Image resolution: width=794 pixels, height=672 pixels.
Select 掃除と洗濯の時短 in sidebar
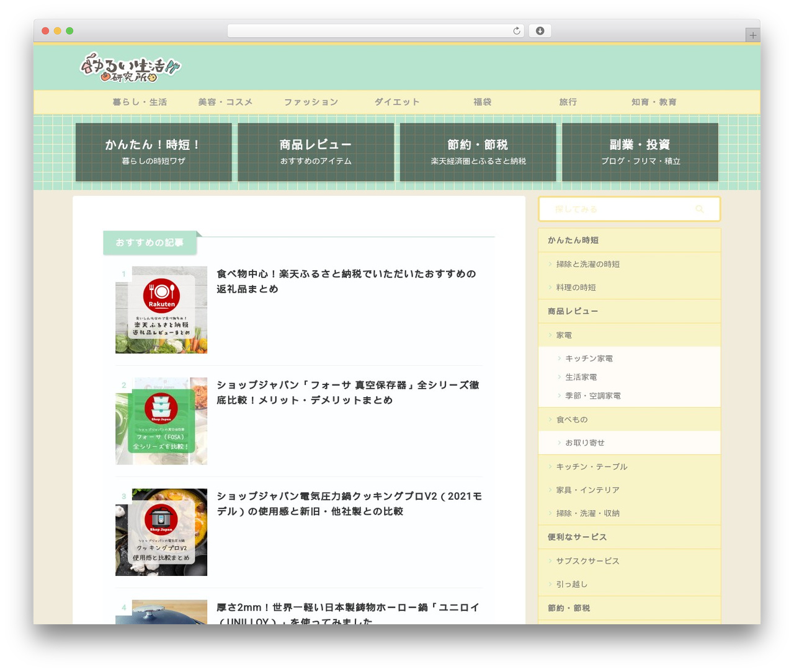(x=588, y=264)
